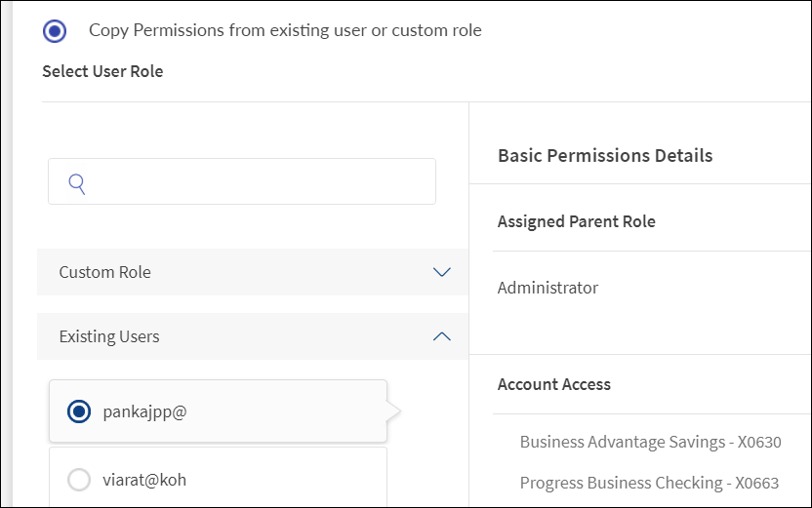This screenshot has height=508, width=812.
Task: Select Progress Business Checking - X0663 account
Action: click(650, 483)
